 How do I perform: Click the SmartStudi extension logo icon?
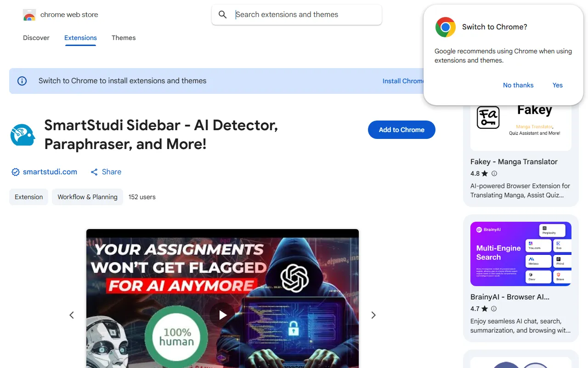coord(23,135)
